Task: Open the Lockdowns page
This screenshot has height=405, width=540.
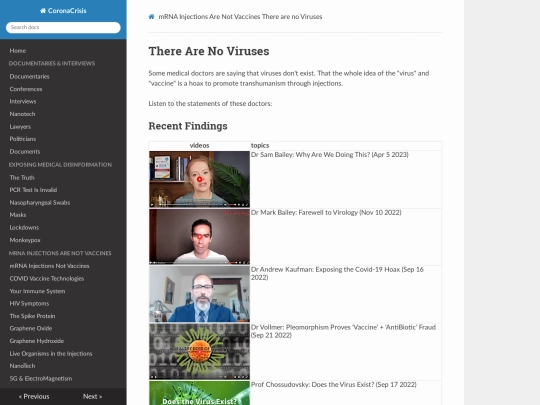Action: click(x=24, y=228)
